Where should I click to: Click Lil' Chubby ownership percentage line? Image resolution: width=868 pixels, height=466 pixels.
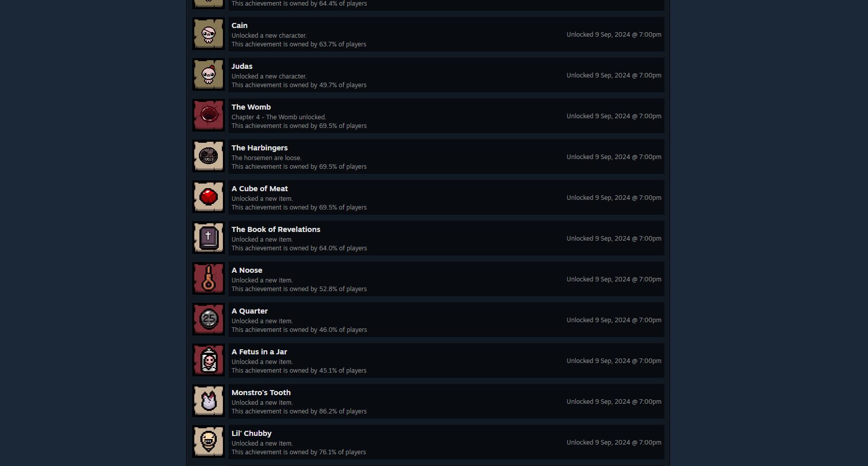pyautogui.click(x=299, y=452)
